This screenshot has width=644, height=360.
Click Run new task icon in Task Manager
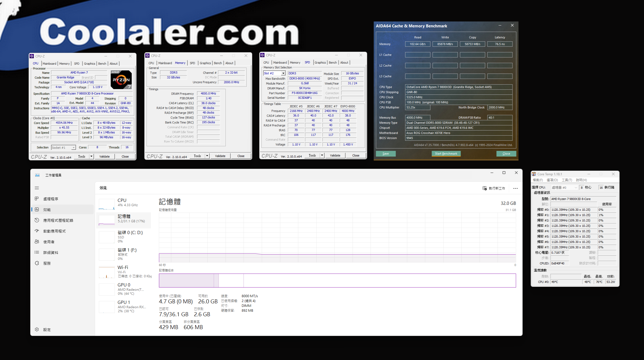click(x=485, y=188)
